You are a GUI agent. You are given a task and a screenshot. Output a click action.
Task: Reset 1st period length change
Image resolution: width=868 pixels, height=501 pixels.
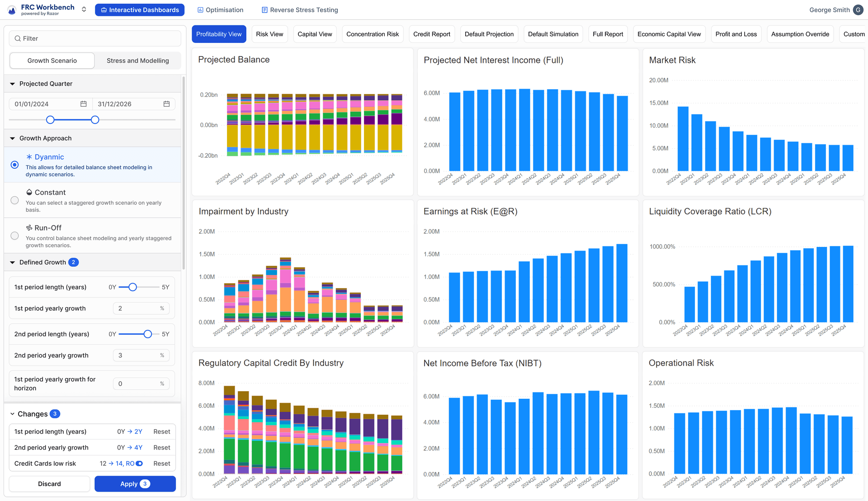point(161,432)
